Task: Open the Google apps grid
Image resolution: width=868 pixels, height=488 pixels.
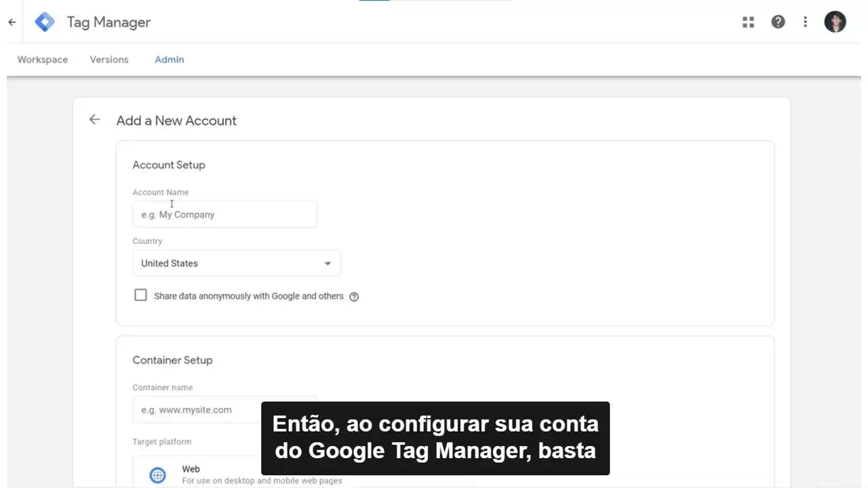Action: click(748, 22)
